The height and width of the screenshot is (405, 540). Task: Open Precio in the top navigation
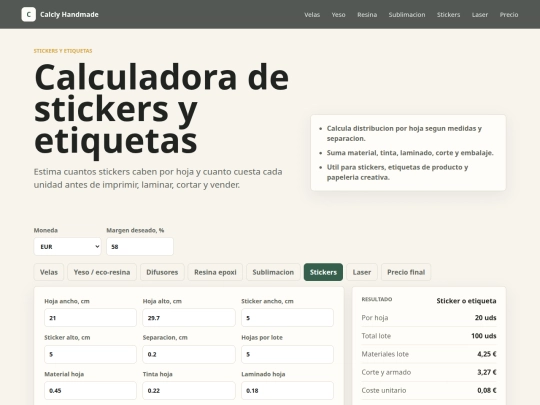pos(509,15)
